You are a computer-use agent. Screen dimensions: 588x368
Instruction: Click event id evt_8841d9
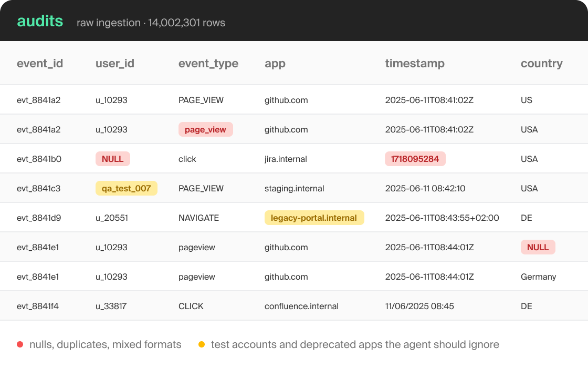[x=39, y=218]
